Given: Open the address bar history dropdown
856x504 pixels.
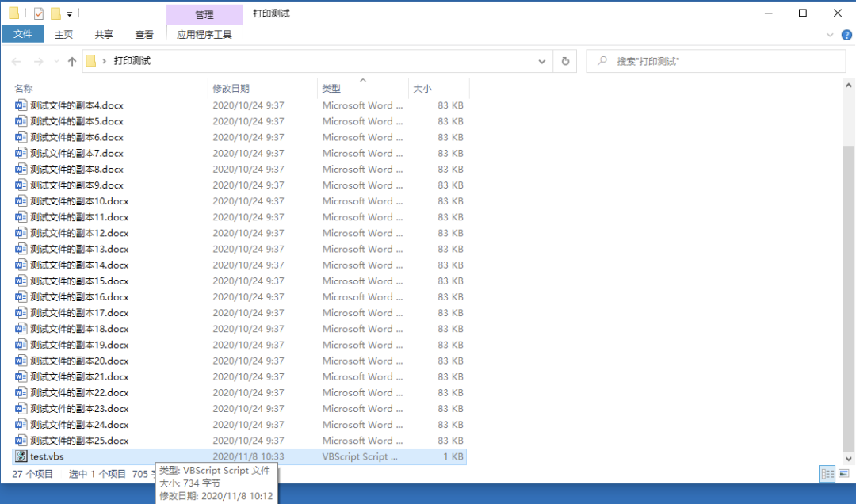Looking at the screenshot, I should coord(541,61).
